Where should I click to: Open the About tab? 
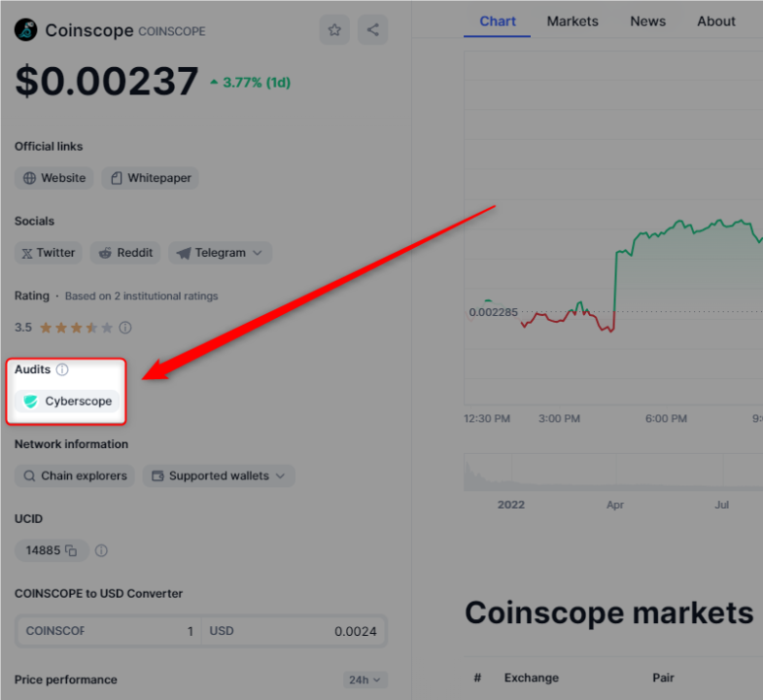coord(716,21)
